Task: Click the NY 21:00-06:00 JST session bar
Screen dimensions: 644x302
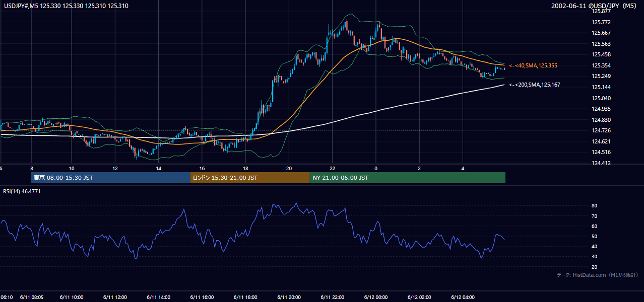Action: pos(408,178)
